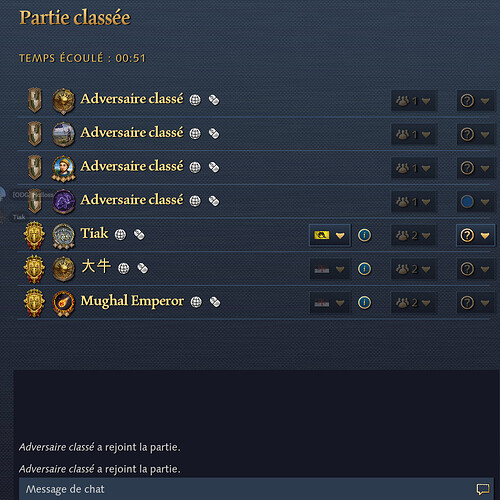Click the chat send icon in message field
This screenshot has height=500, width=500.
click(x=483, y=489)
